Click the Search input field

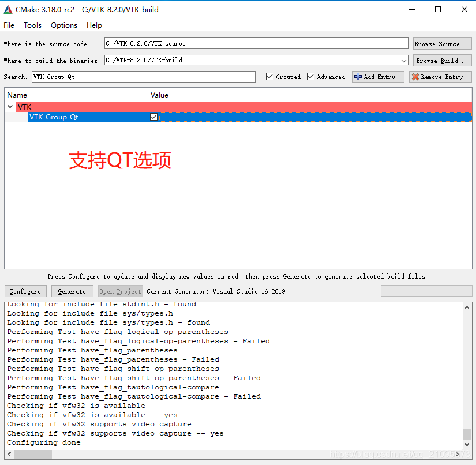[x=144, y=77]
